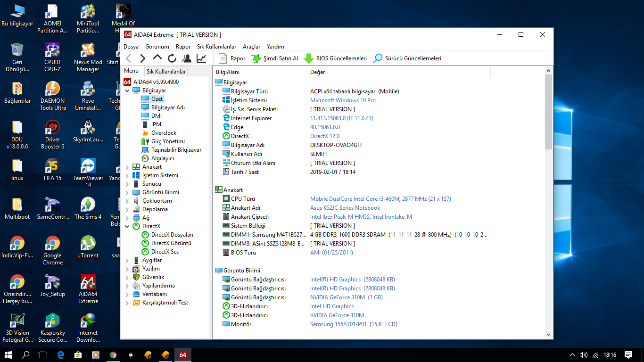Viewport: 644px width, 362px height.
Task: Click the Samsung 156AT01-P01 monitor link
Action: click(354, 324)
